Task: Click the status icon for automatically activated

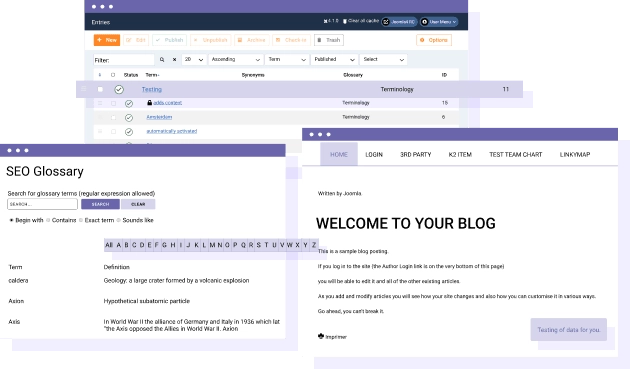Action: pos(129,132)
